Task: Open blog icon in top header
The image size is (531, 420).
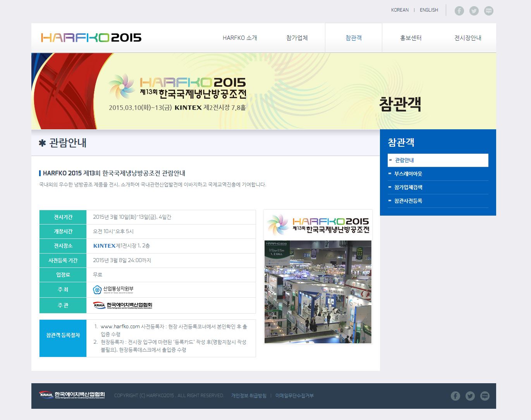Action: click(x=489, y=11)
